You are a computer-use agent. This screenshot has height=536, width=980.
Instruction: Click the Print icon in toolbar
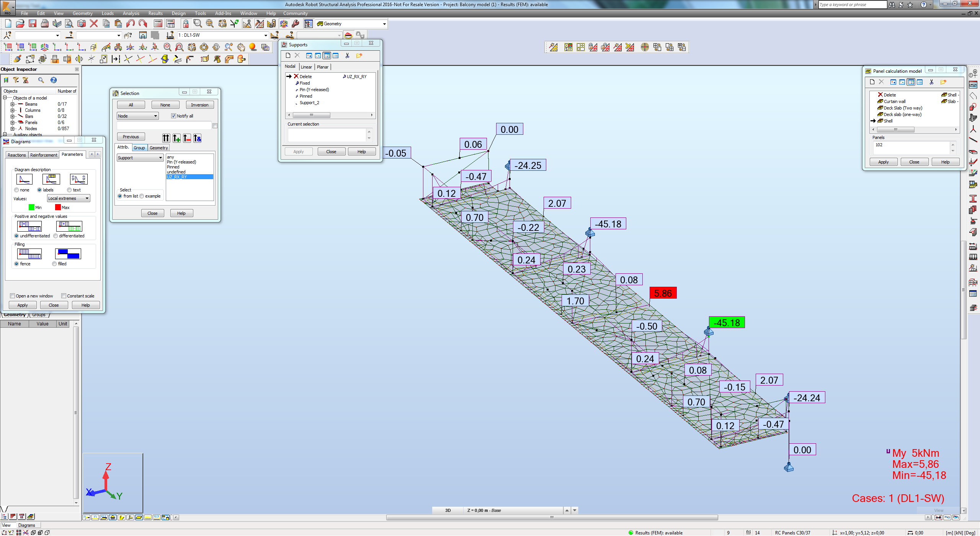(x=45, y=24)
